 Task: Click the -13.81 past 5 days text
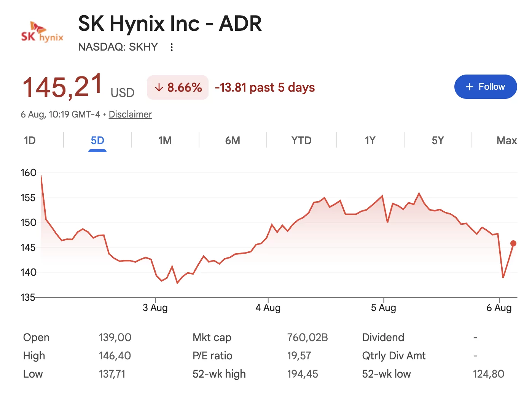265,87
